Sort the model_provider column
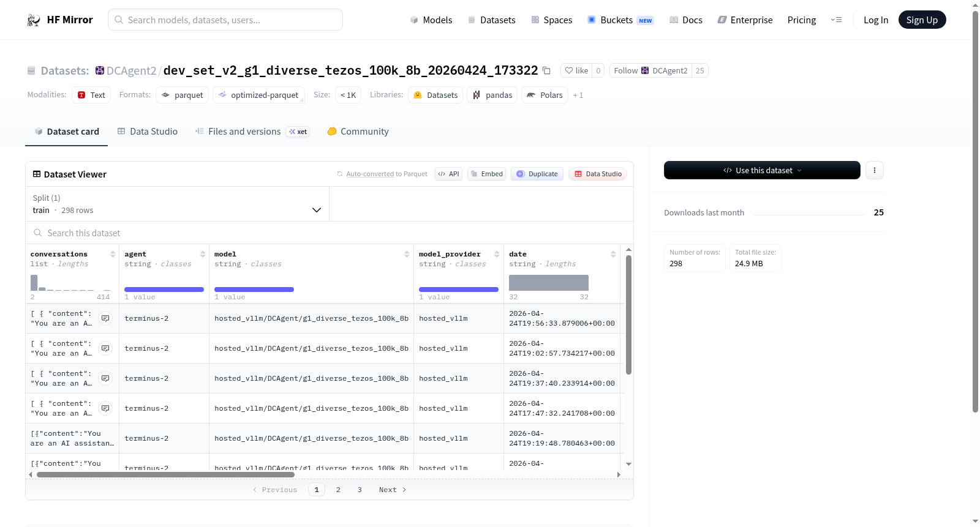Image resolution: width=980 pixels, height=527 pixels. click(x=497, y=254)
